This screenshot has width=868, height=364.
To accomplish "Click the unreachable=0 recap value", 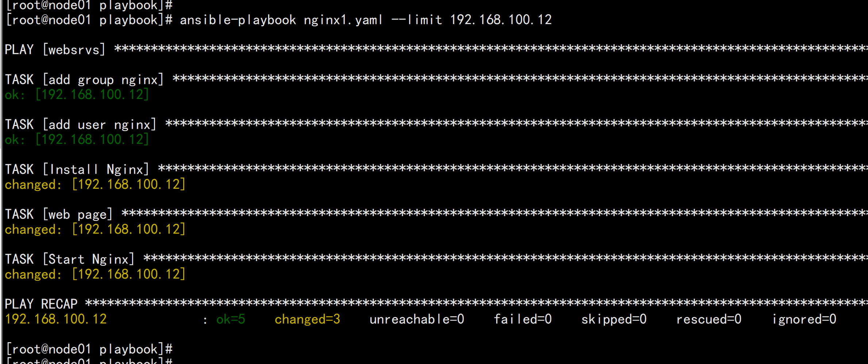I will pos(417,319).
